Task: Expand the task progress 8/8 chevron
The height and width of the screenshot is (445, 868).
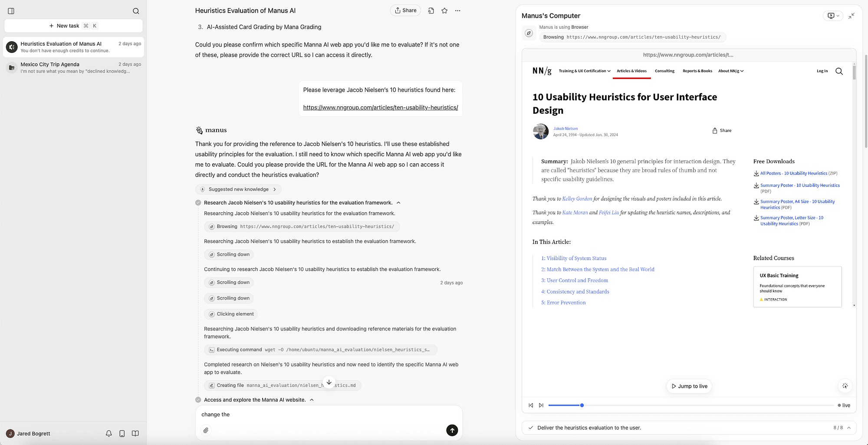Action: pos(849,428)
